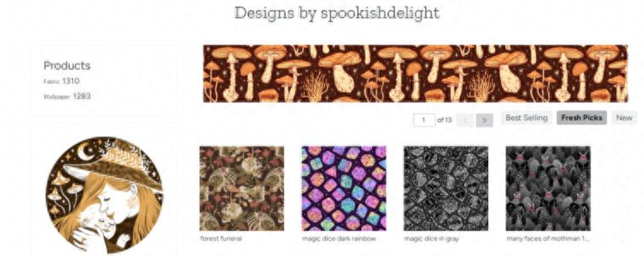Select the Best Selling sort tab
The image size is (644, 256).
(x=526, y=118)
